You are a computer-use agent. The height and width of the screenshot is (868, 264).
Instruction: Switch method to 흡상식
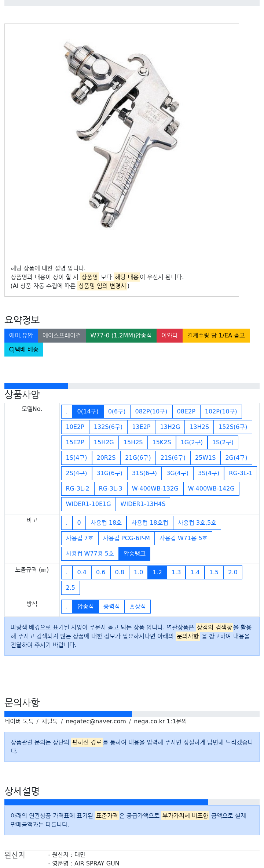(x=137, y=607)
